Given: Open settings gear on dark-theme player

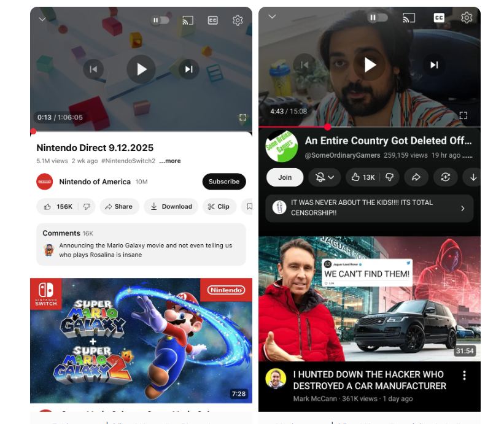Looking at the screenshot, I should 467,17.
